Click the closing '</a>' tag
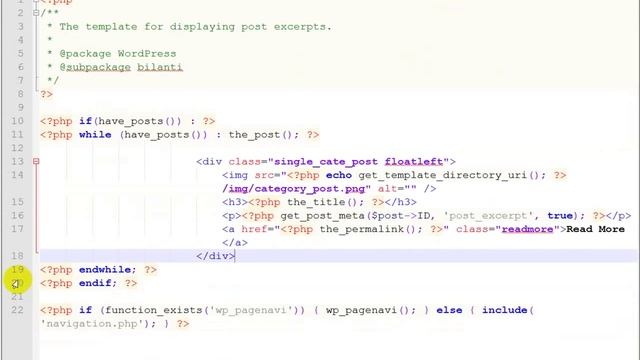The width and height of the screenshot is (640, 360). tap(235, 242)
